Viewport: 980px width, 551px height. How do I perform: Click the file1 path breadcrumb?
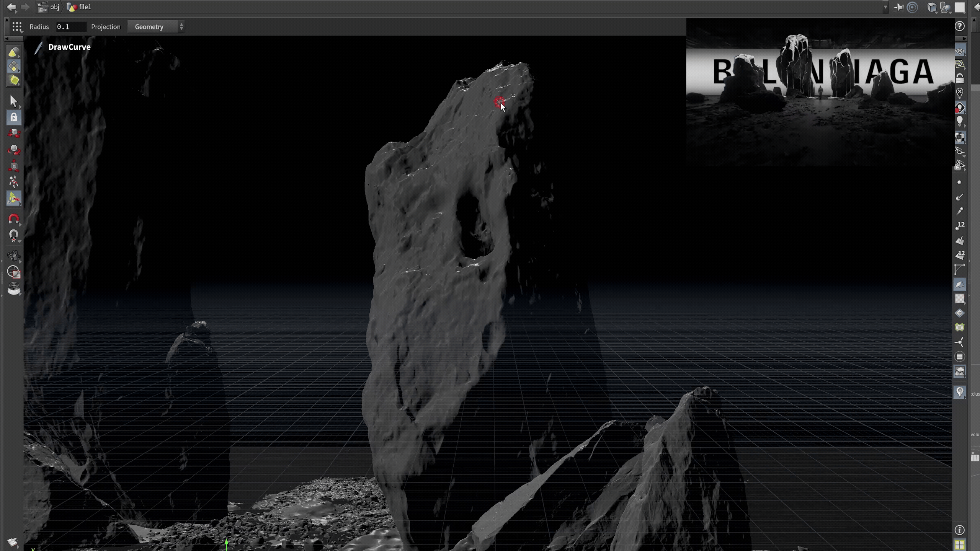(x=85, y=7)
